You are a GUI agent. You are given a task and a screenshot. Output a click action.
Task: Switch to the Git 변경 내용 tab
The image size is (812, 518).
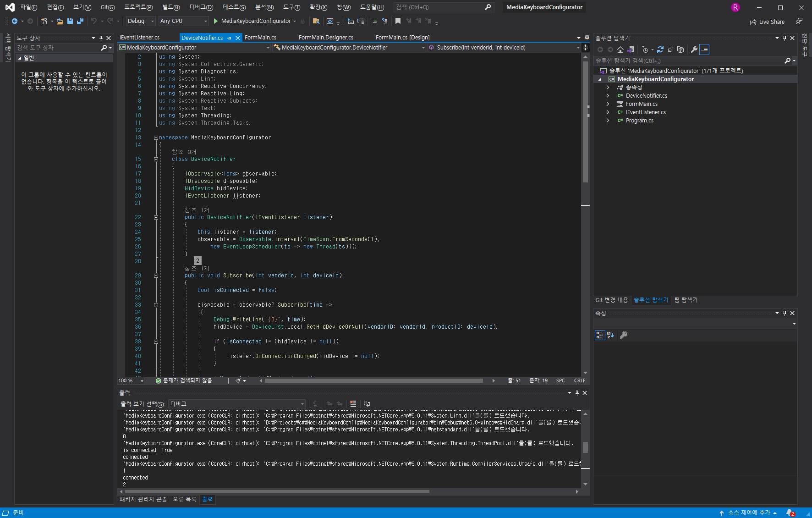[612, 300]
